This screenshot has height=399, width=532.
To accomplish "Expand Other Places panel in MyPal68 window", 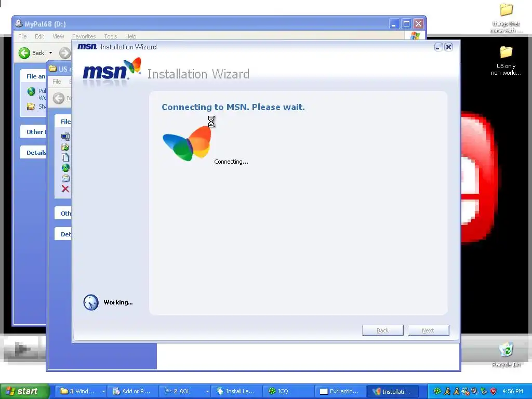I will pos(34,131).
